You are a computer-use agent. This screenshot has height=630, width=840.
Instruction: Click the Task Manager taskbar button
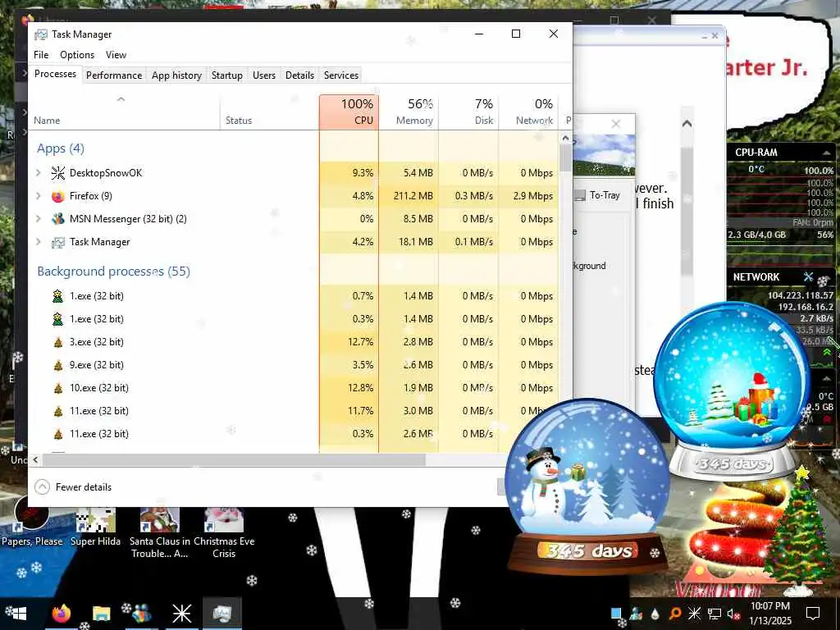[x=221, y=614]
